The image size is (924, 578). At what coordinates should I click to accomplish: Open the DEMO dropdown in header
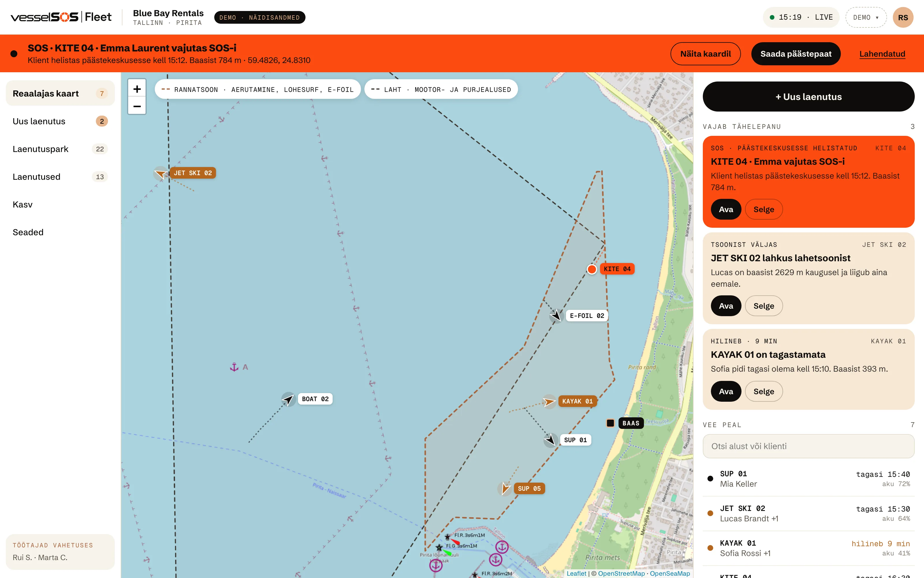coord(866,18)
